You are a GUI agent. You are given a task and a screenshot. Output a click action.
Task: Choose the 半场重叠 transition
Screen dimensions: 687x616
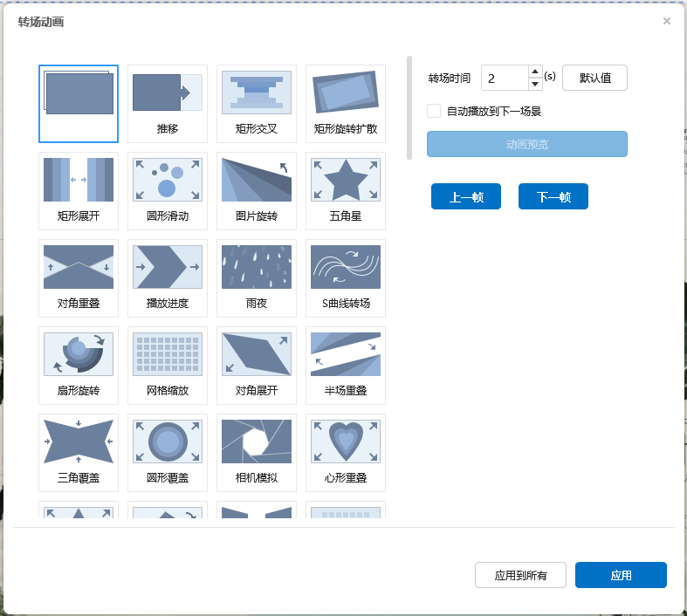346,365
